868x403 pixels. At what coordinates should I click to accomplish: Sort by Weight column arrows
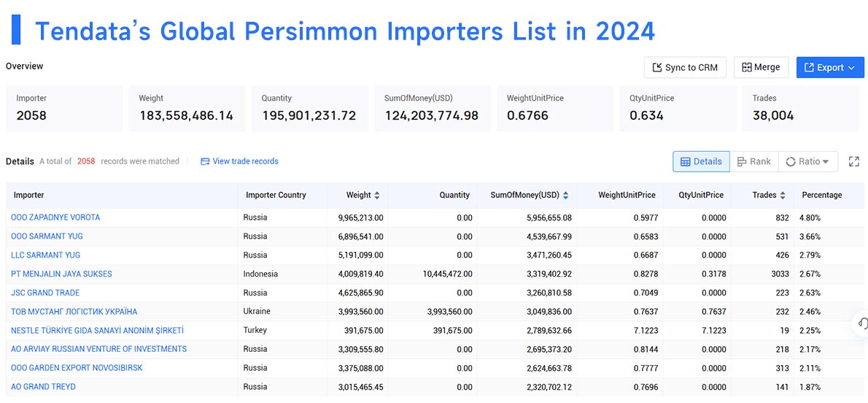(377, 195)
